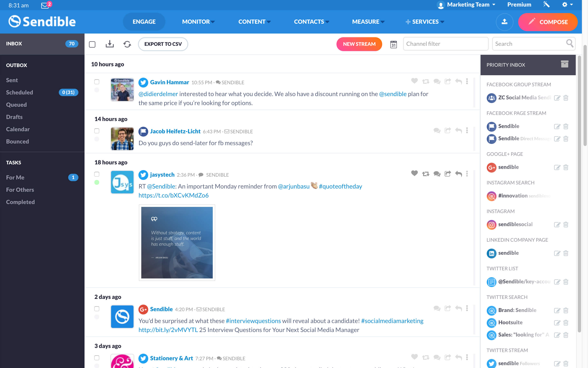Edit the ZC Social Media stream

pyautogui.click(x=557, y=98)
